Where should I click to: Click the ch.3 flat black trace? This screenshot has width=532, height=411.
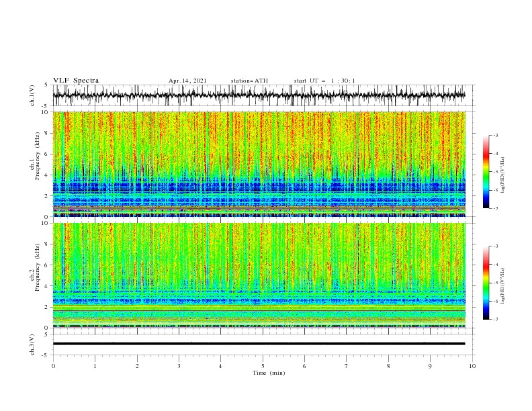click(259, 344)
